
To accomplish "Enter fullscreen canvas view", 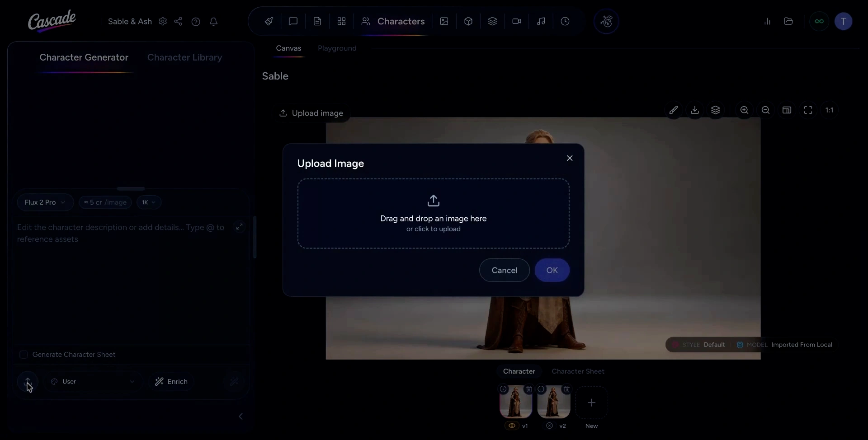I will (808, 110).
